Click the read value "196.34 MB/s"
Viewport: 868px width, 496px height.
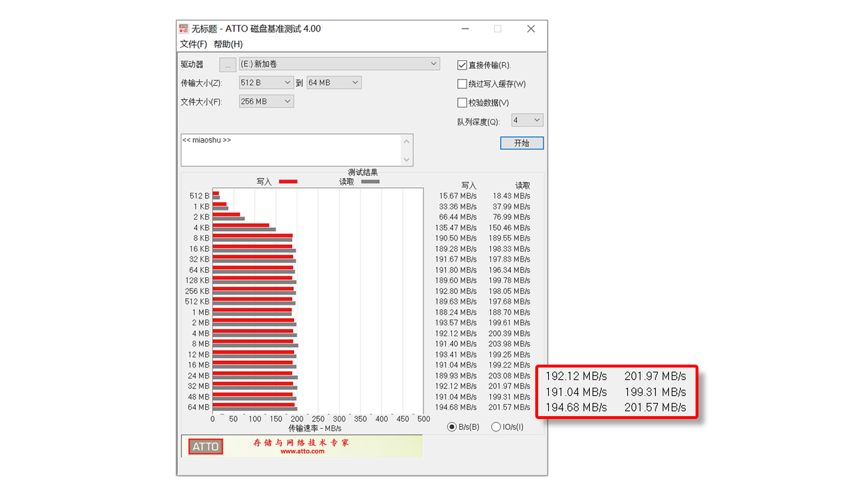click(509, 270)
